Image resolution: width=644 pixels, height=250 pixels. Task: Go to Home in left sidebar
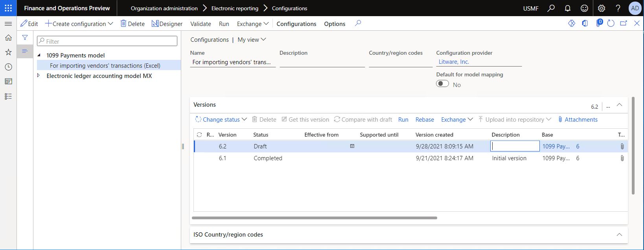coord(8,38)
